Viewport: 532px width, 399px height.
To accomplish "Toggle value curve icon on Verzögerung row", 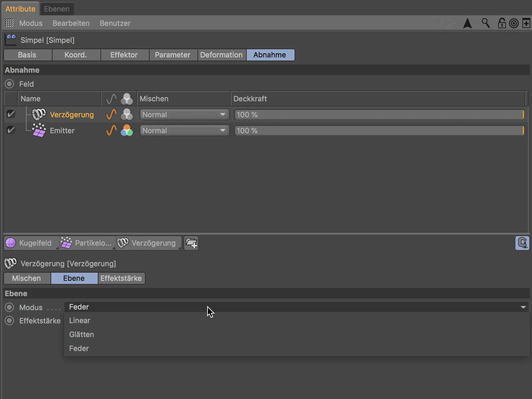I will pyautogui.click(x=111, y=114).
